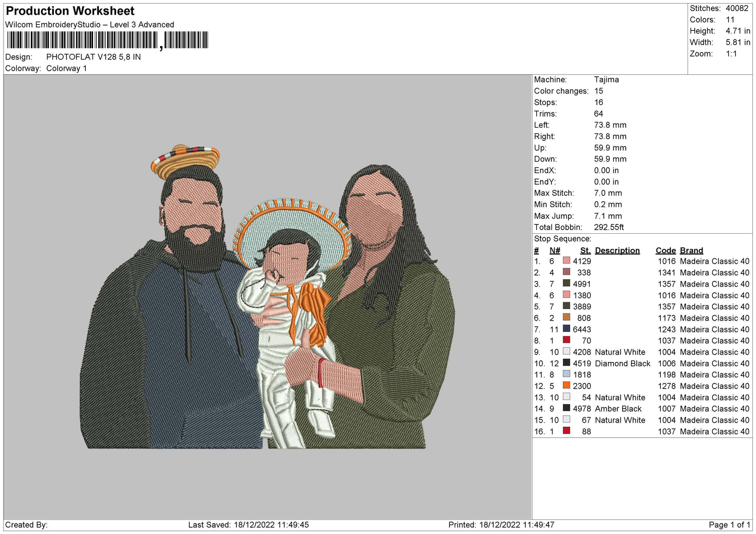Screen dimensions: 756x534
Task: Click the dark olive swatch in stop row 5
Action: click(x=566, y=306)
